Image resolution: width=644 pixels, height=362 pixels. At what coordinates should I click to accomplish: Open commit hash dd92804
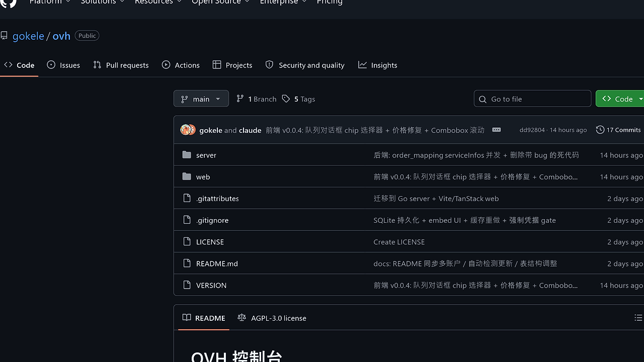pos(532,130)
